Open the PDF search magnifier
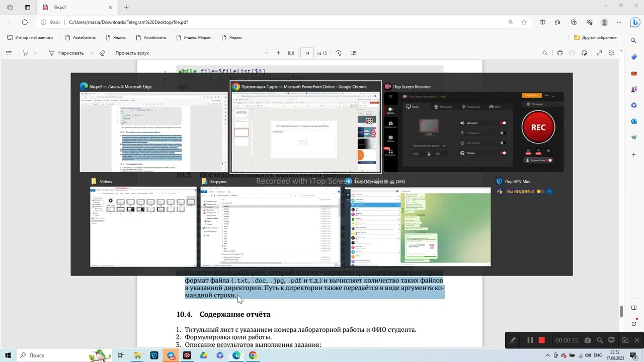The width and height of the screenshot is (644, 362). [544, 53]
